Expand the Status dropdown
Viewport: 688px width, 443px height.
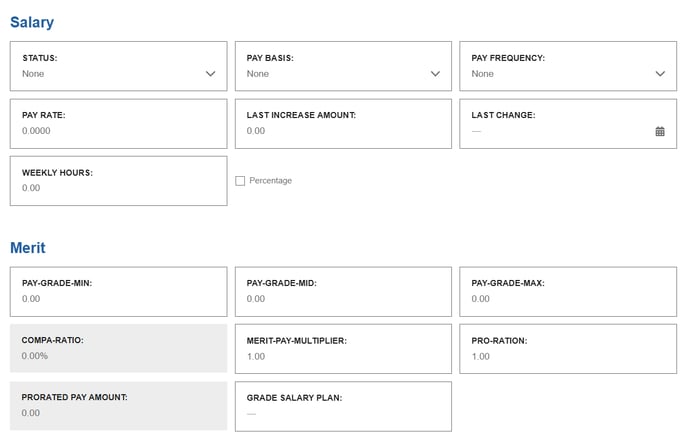pyautogui.click(x=118, y=66)
